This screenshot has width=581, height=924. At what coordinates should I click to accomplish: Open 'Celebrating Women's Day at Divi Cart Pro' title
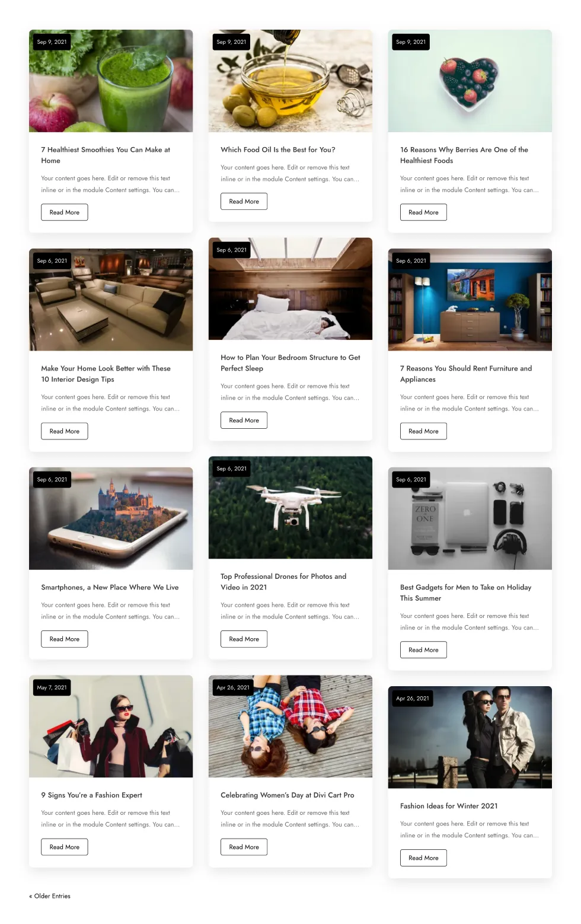[288, 795]
